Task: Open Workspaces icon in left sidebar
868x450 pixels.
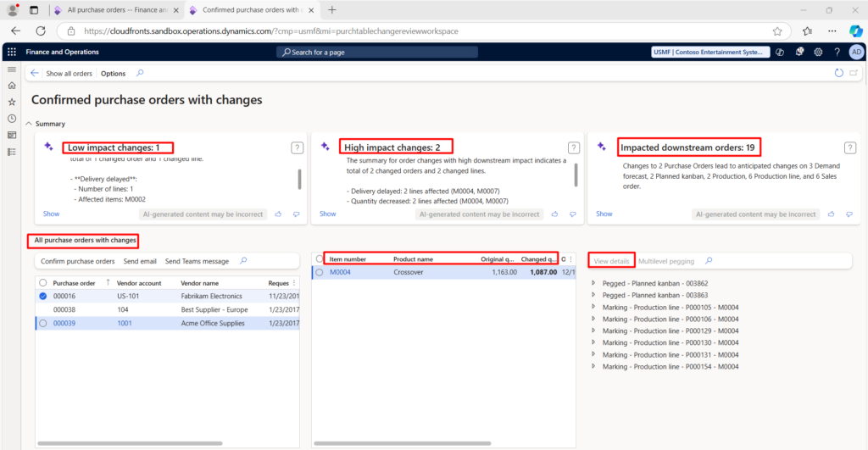Action: click(12, 135)
